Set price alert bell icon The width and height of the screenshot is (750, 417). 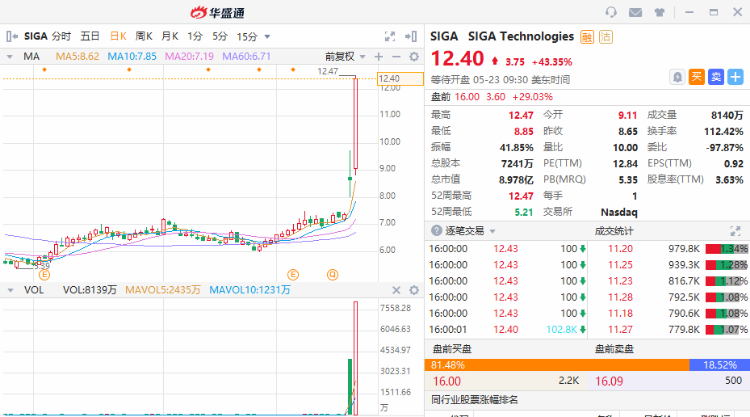click(677, 77)
